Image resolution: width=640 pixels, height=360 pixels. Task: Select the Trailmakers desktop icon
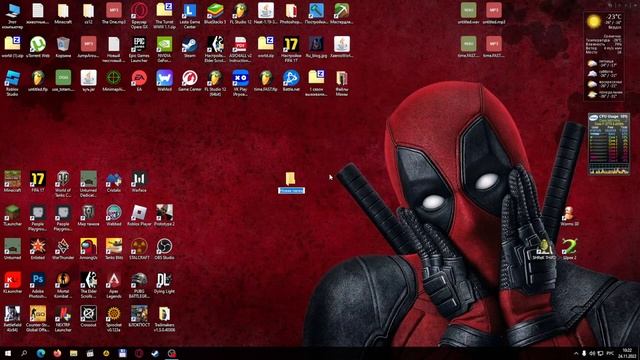tap(164, 319)
